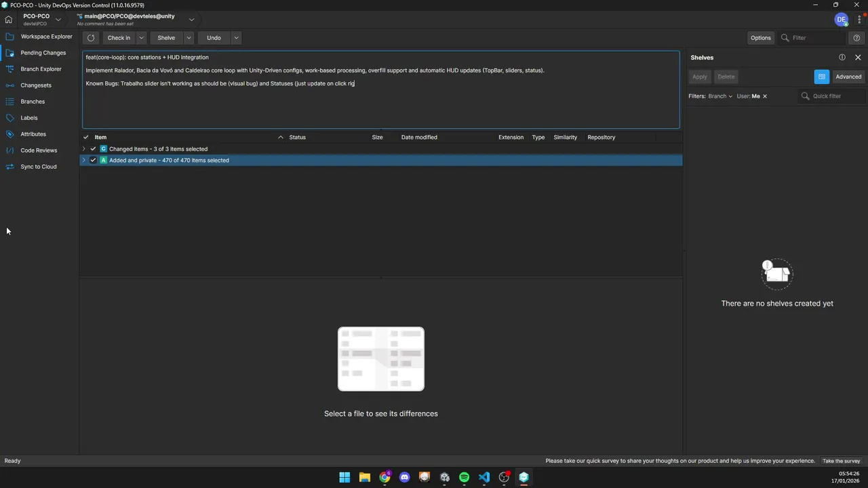Click the disabled Apply shelf button

click(700, 77)
